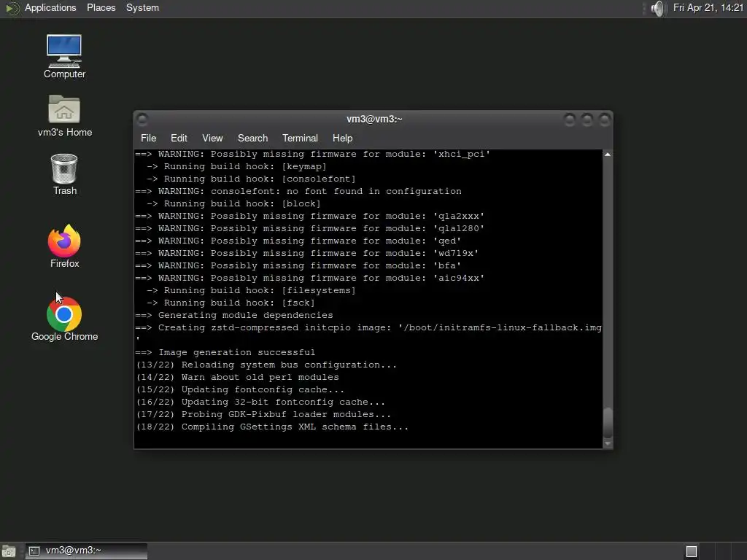The image size is (747, 560).
Task: Click the '(13/22) Reloading system bus configuration...' line
Action: 266,365
